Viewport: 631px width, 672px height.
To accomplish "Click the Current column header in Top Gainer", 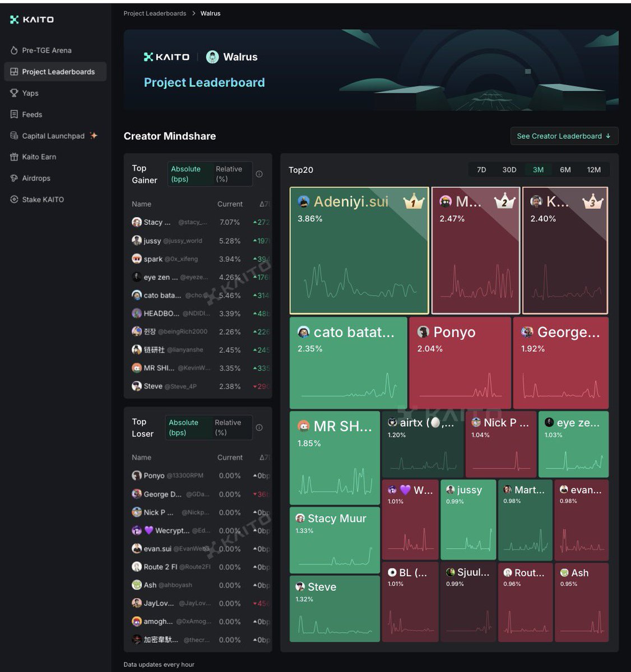I will (x=230, y=204).
